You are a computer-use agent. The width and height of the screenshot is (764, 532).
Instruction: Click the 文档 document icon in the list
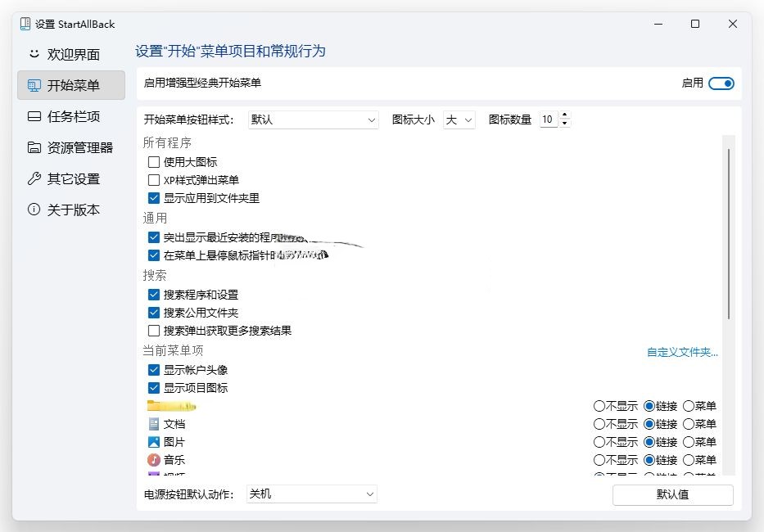coord(153,424)
